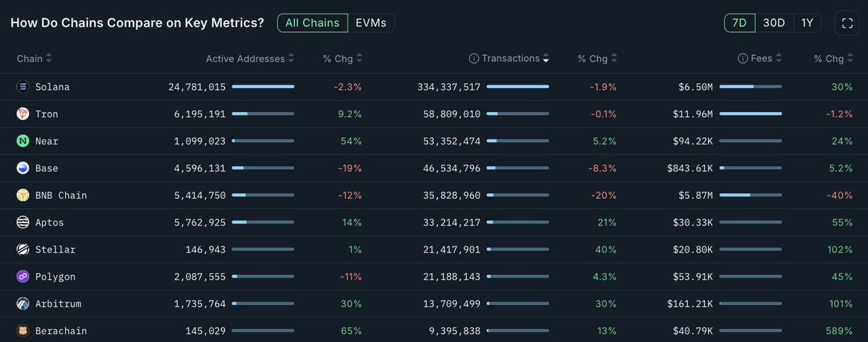Sort by the Chain column arrows
This screenshot has height=342, width=868.
pos(48,59)
